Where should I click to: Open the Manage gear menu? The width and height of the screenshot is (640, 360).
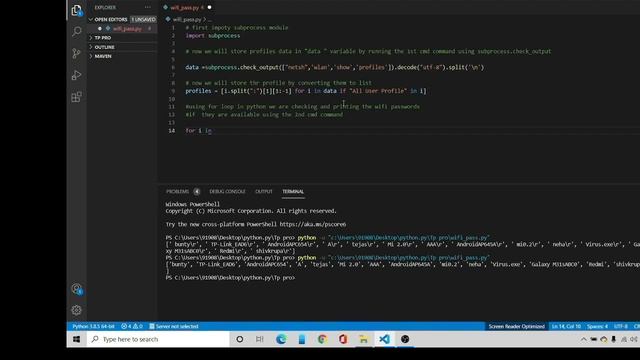(x=76, y=310)
